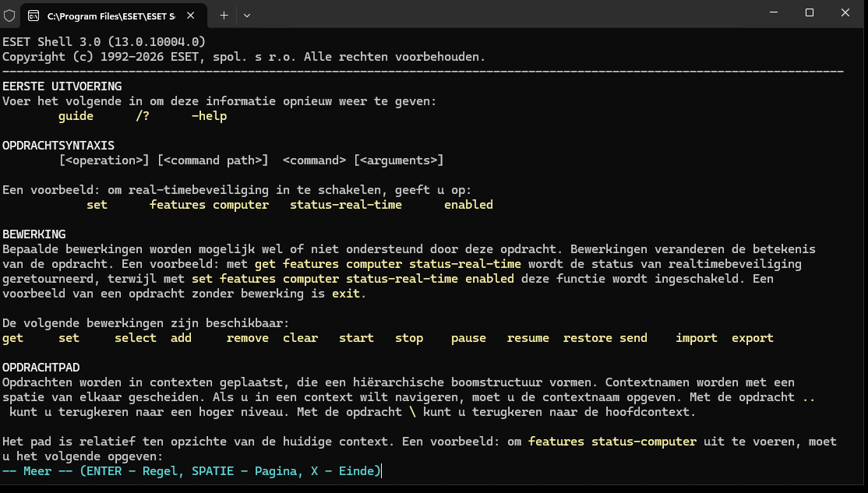The width and height of the screenshot is (868, 493).
Task: Expand the new tab profile dropdown
Action: [x=247, y=16]
